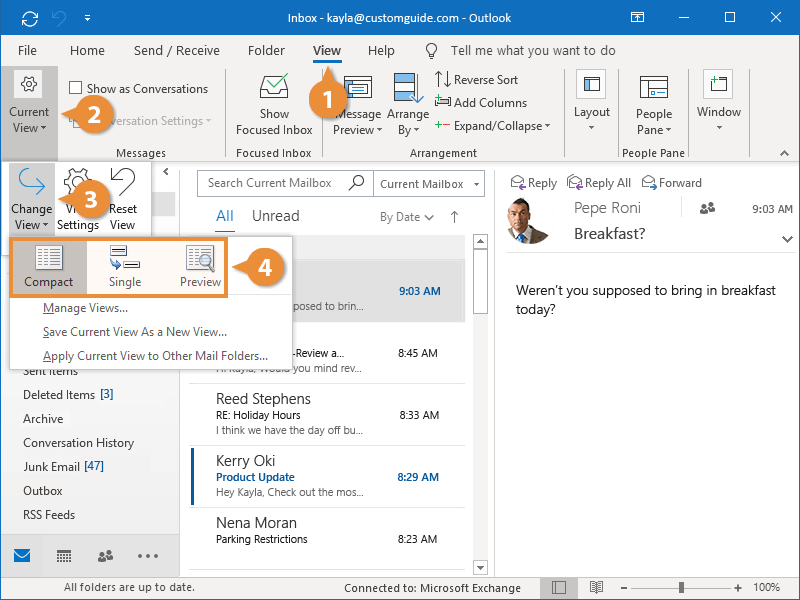Open the Folder ribbon tab
Image resolution: width=800 pixels, height=600 pixels.
[x=266, y=51]
